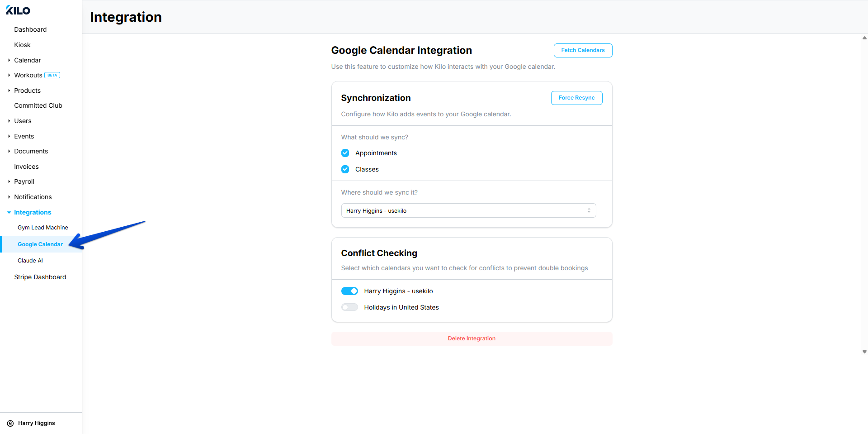The height and width of the screenshot is (434, 868).
Task: Uncheck the Appointments sync checkbox
Action: [x=345, y=153]
